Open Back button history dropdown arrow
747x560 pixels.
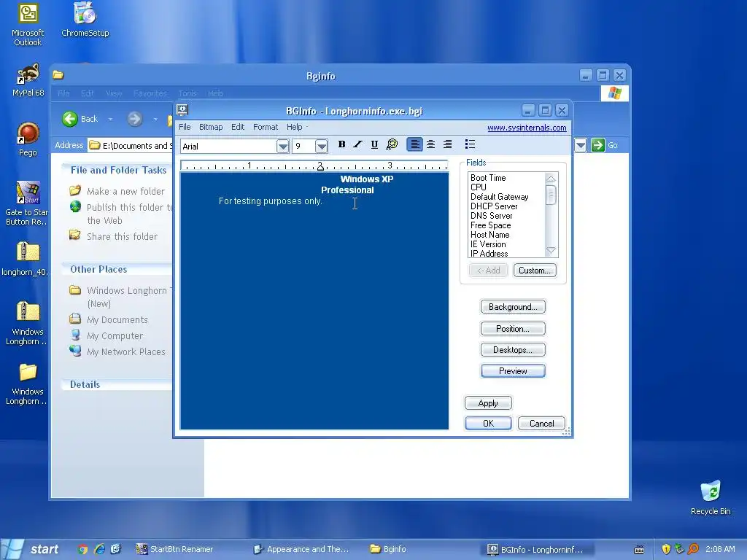(x=110, y=119)
